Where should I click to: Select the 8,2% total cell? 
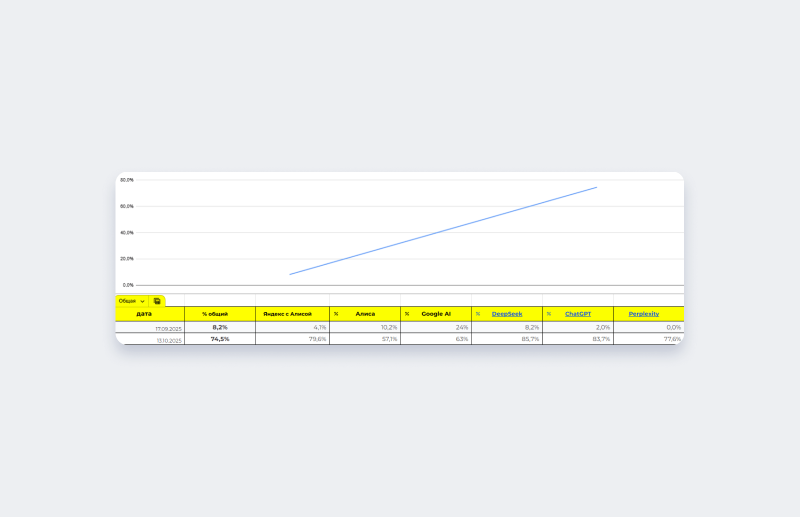220,327
